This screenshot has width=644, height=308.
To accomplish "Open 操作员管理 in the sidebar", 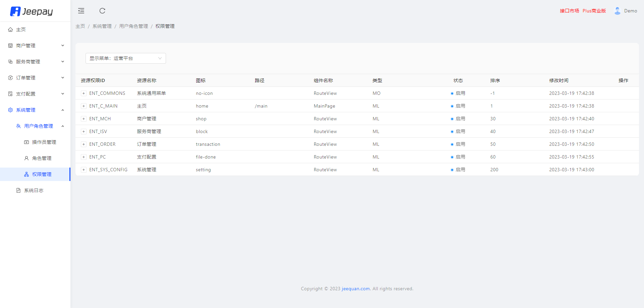I will point(44,142).
